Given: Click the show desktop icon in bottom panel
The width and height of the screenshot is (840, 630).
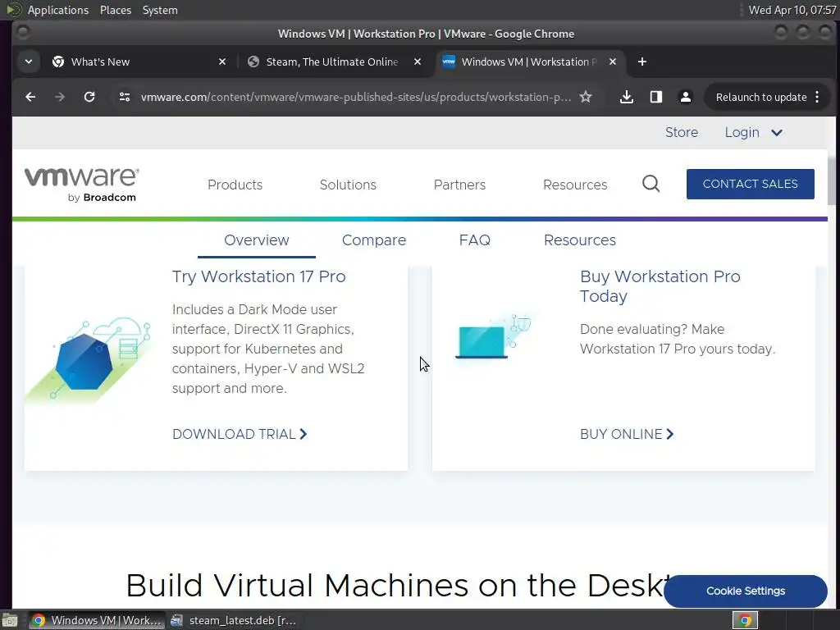Looking at the screenshot, I should pos(10,620).
